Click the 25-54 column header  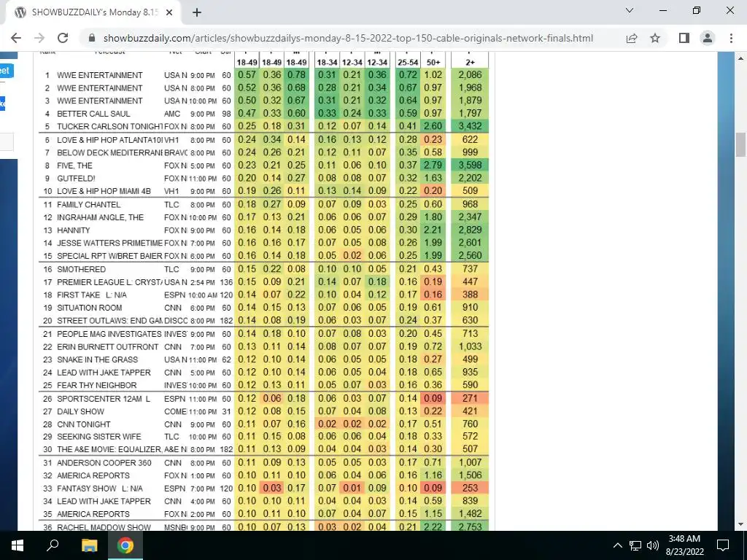pos(408,63)
